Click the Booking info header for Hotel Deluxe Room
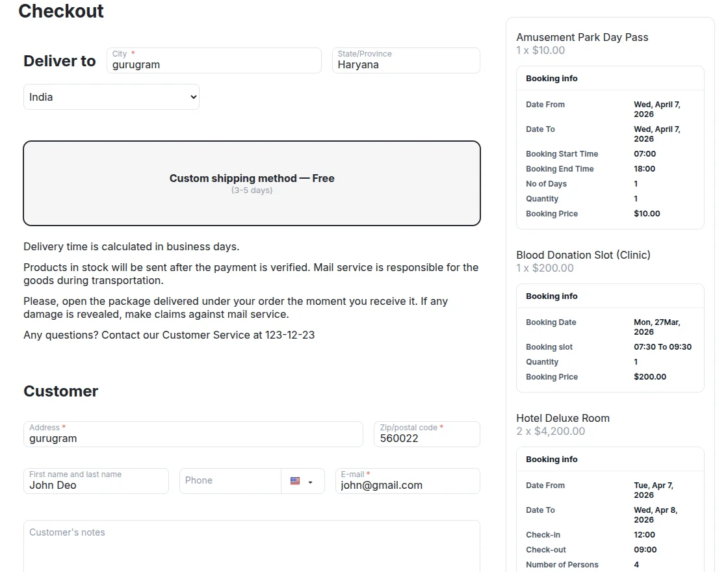Viewport: 728px width, 572px height. [x=551, y=459]
